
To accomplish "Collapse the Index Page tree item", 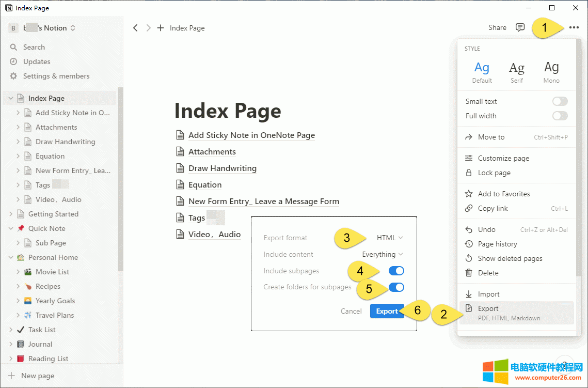I will click(11, 98).
